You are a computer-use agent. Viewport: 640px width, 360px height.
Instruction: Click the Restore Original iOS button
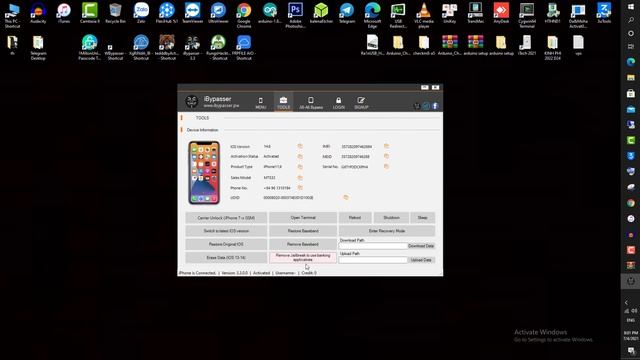(x=226, y=244)
